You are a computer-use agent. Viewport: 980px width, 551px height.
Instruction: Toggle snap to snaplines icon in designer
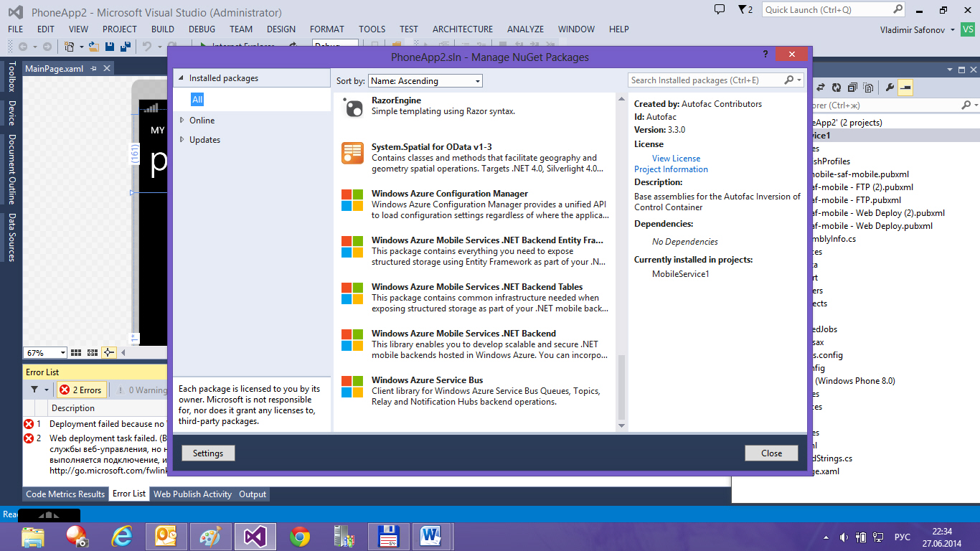coord(109,352)
